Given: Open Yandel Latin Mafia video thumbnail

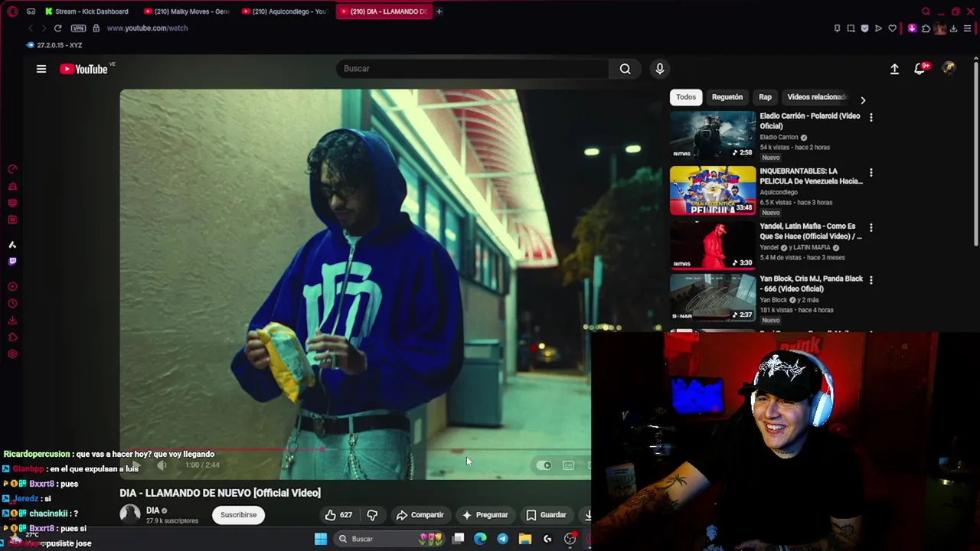Looking at the screenshot, I should point(712,245).
